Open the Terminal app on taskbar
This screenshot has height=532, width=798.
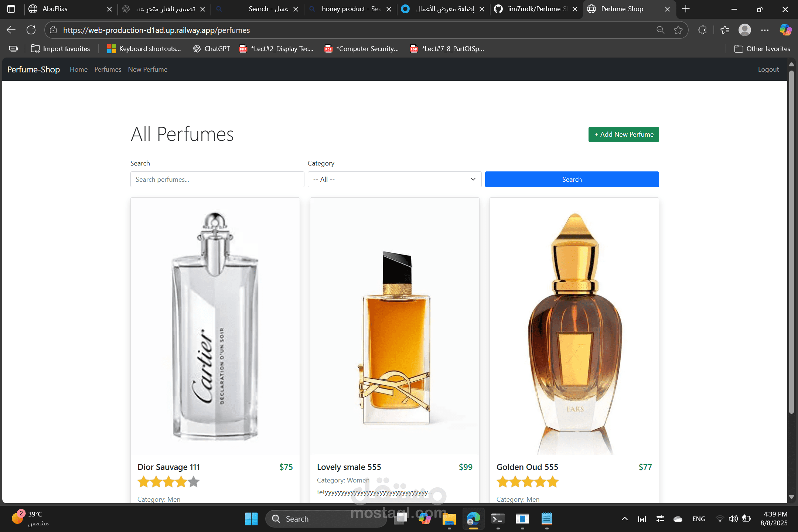[498, 519]
